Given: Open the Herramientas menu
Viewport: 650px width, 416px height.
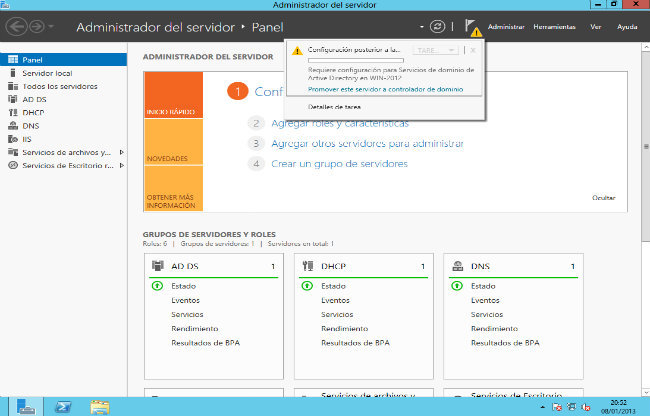Looking at the screenshot, I should (x=554, y=27).
